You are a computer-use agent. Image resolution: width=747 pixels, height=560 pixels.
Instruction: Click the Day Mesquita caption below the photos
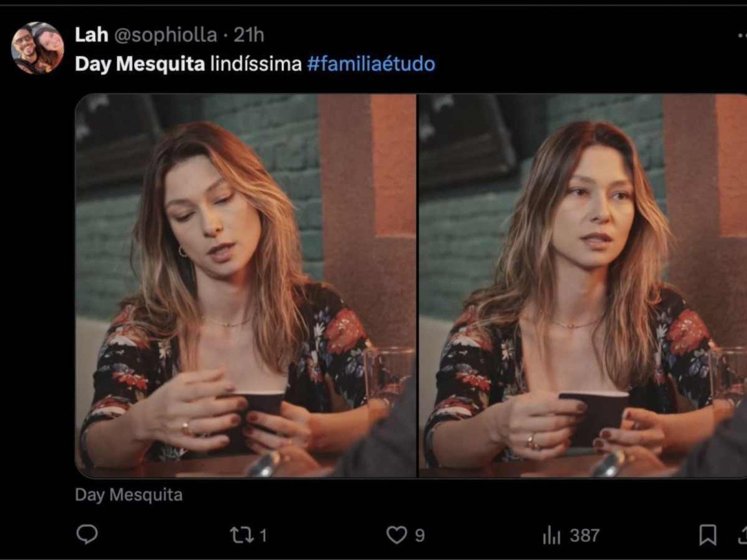pyautogui.click(x=129, y=495)
